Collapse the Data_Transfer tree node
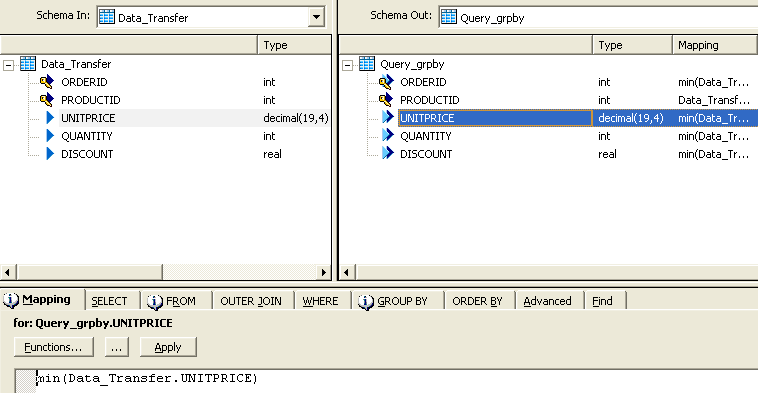Viewport: 758px width, 393px height. click(x=8, y=65)
